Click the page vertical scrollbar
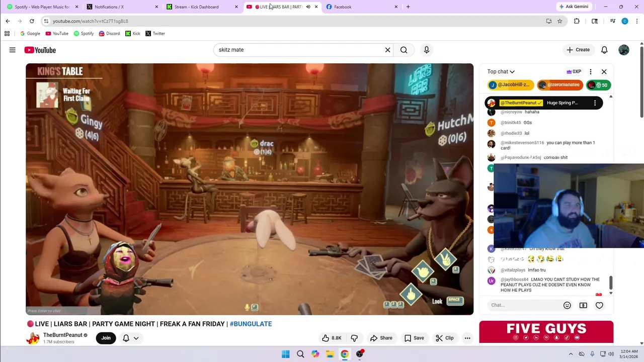 [x=641, y=83]
